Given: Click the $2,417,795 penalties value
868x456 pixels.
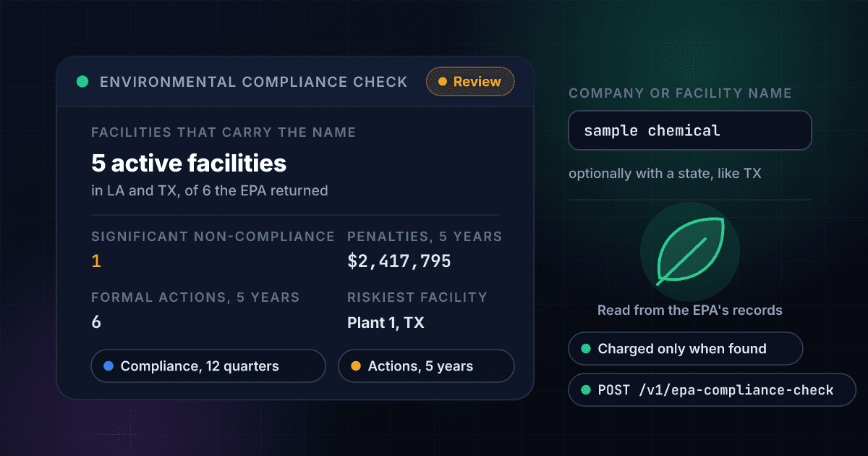Looking at the screenshot, I should [399, 261].
